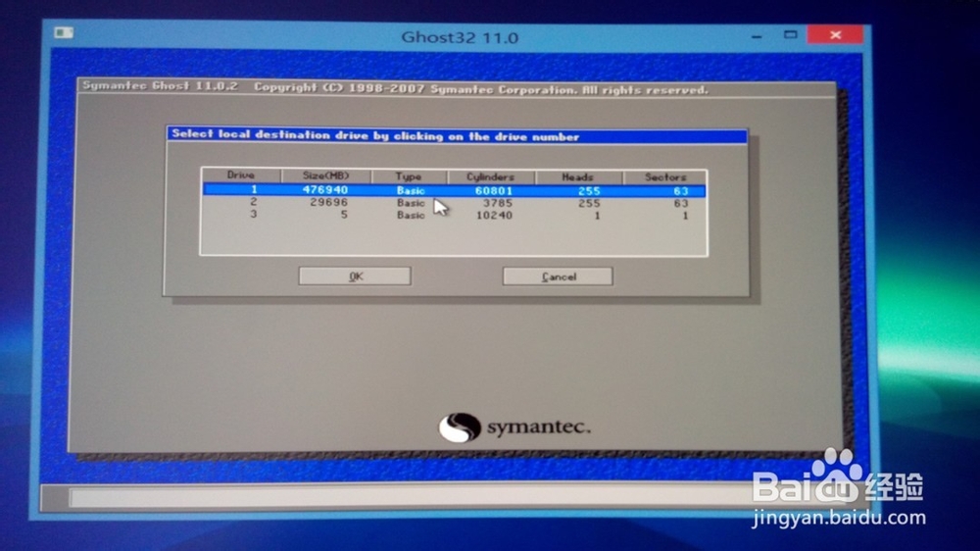Close the Ghost32 11.0 window

click(x=835, y=34)
